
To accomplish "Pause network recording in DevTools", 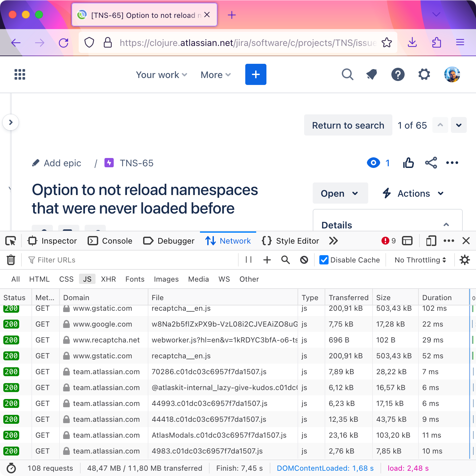I will pyautogui.click(x=249, y=260).
